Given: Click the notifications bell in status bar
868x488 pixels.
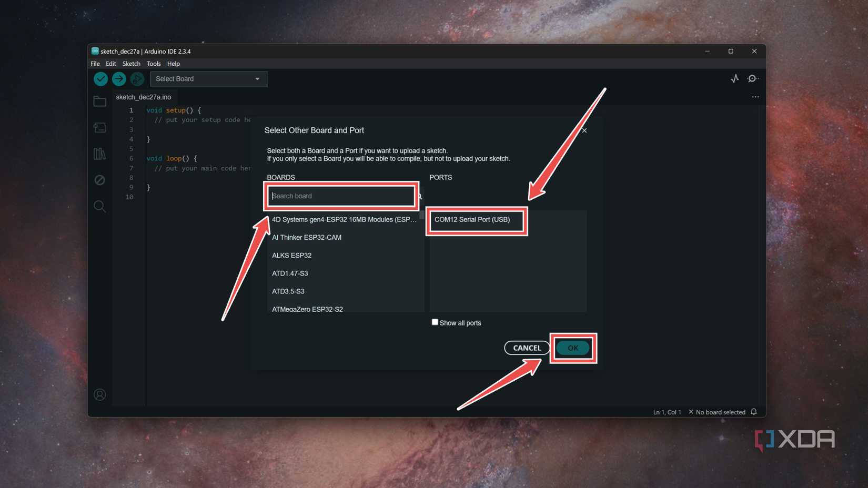Looking at the screenshot, I should [754, 412].
